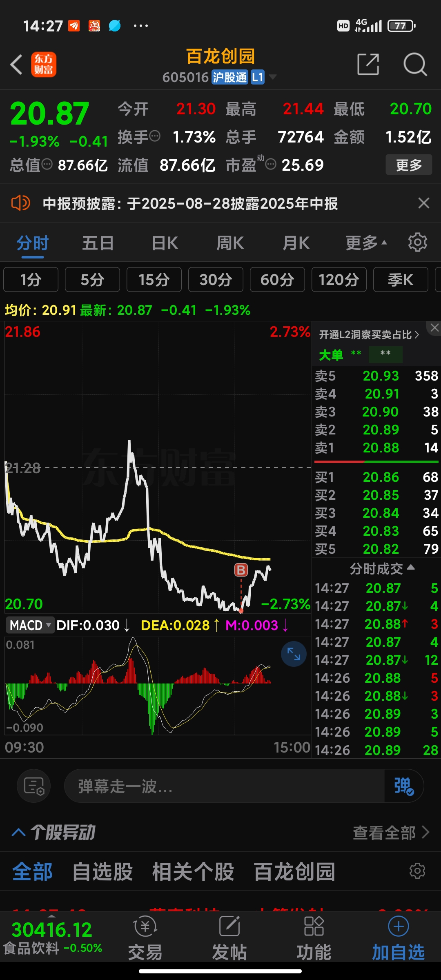The height and width of the screenshot is (980, 441).
Task: Collapse the 分时成交 list
Action: coord(382,568)
